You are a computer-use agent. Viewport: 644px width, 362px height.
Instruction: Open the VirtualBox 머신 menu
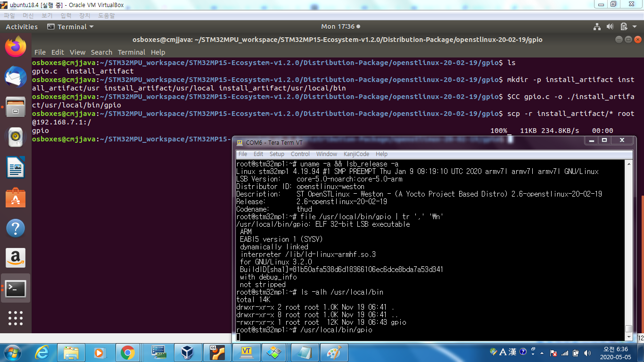(x=28, y=16)
